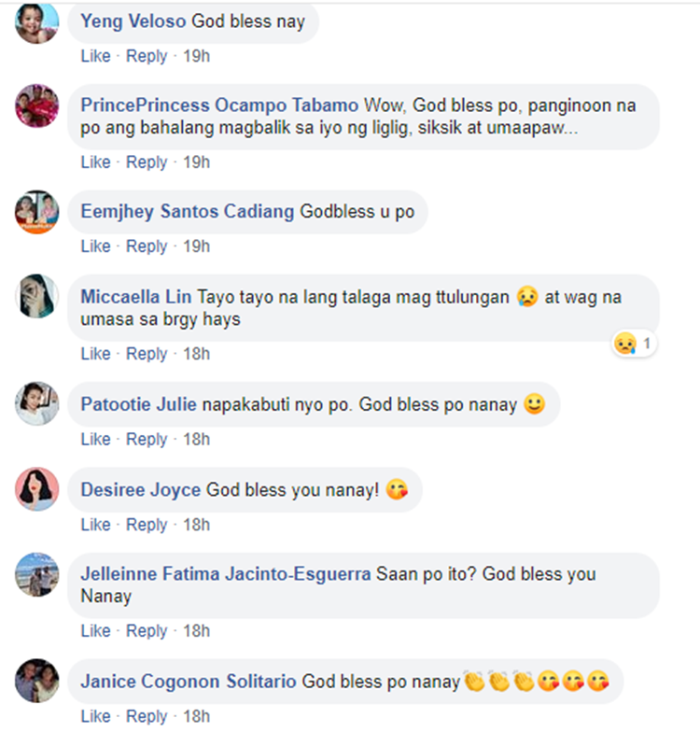Reply to Janice Cogonon Solitario's comment
The width and height of the screenshot is (700, 732).
[147, 717]
